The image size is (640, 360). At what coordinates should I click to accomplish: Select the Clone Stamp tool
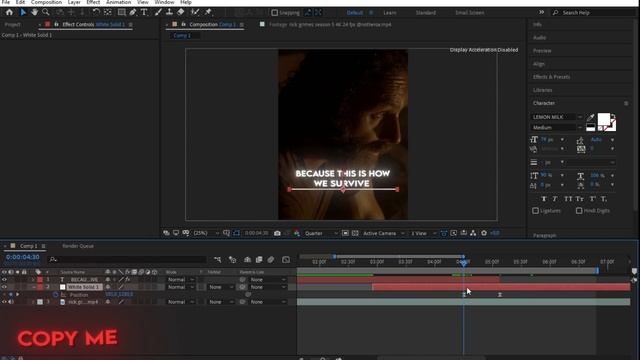(169, 12)
